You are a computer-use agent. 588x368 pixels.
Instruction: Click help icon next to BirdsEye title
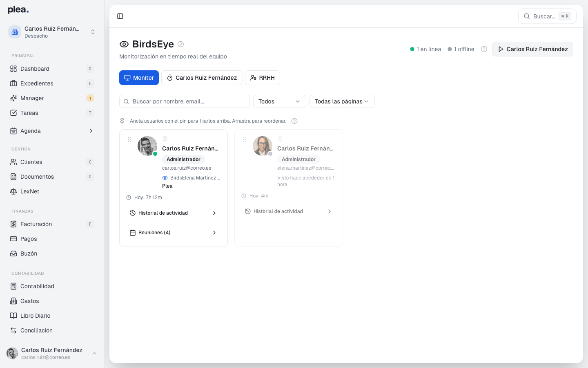coord(181,44)
